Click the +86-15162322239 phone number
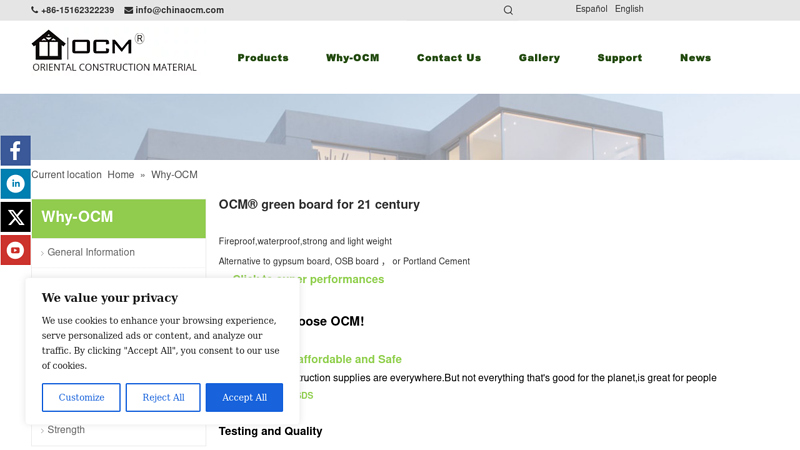 [78, 10]
